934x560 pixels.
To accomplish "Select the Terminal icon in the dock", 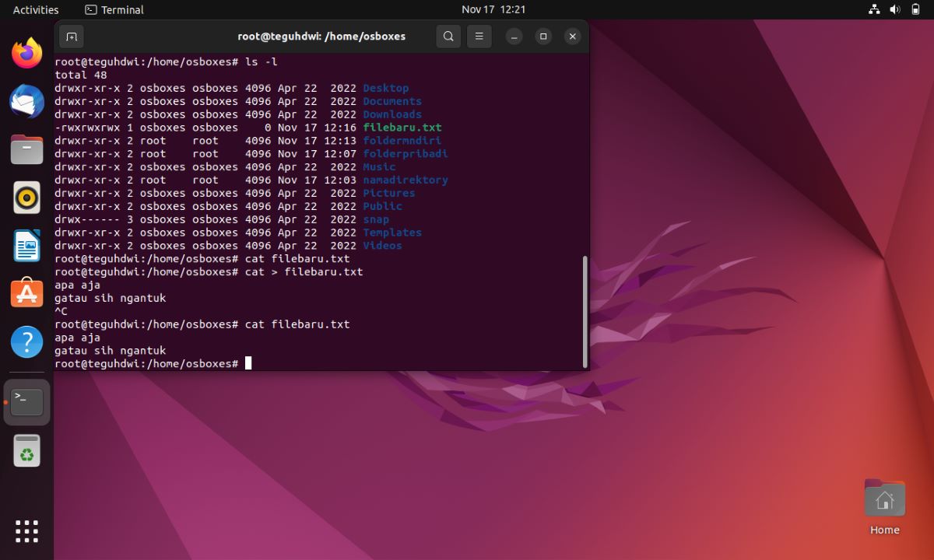I will click(27, 402).
